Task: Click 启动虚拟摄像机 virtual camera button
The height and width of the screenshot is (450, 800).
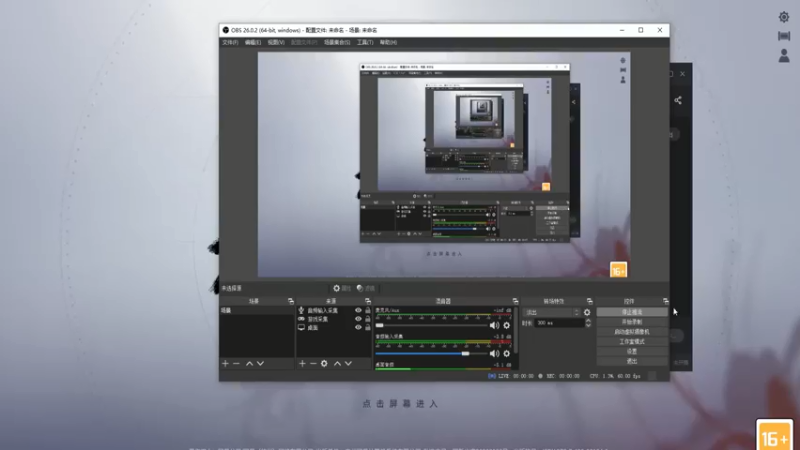Action: 632,332
